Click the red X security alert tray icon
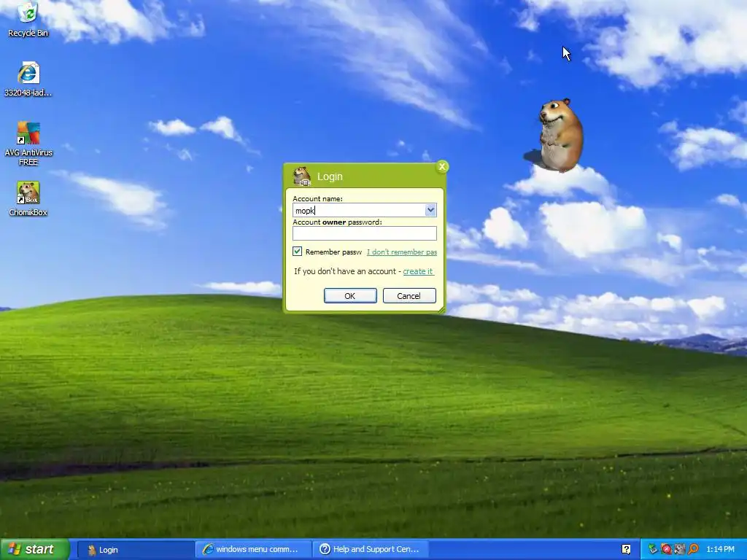Image resolution: width=747 pixels, height=560 pixels. click(x=667, y=550)
